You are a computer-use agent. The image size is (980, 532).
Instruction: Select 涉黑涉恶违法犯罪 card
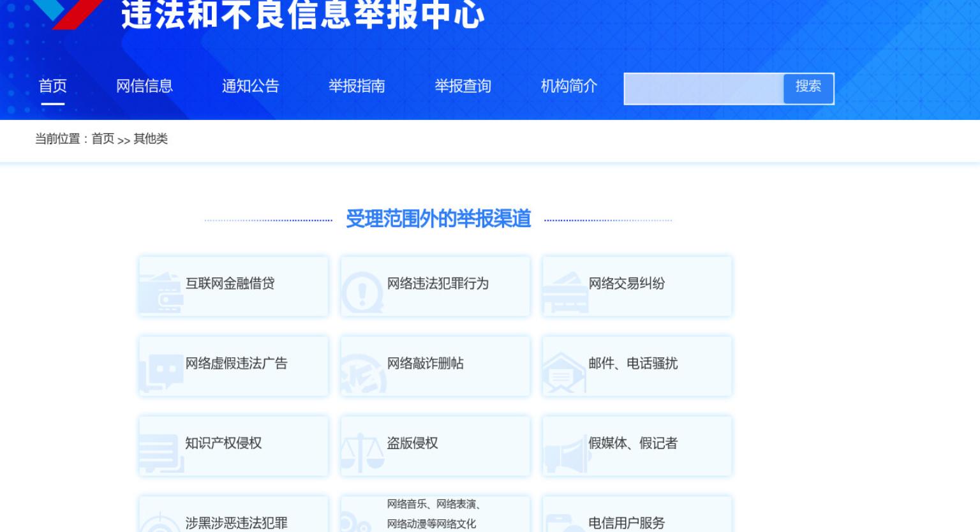(x=234, y=515)
